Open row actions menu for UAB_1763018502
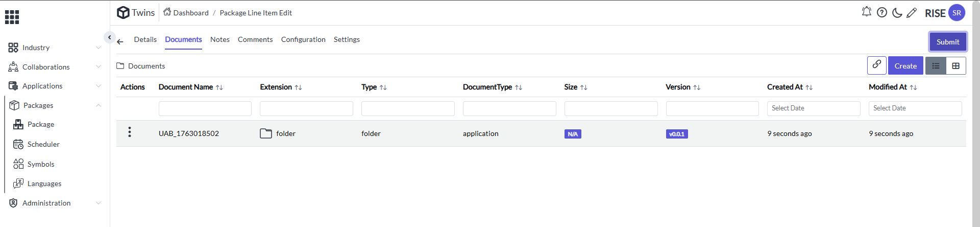The height and width of the screenshot is (227, 980). (x=130, y=132)
